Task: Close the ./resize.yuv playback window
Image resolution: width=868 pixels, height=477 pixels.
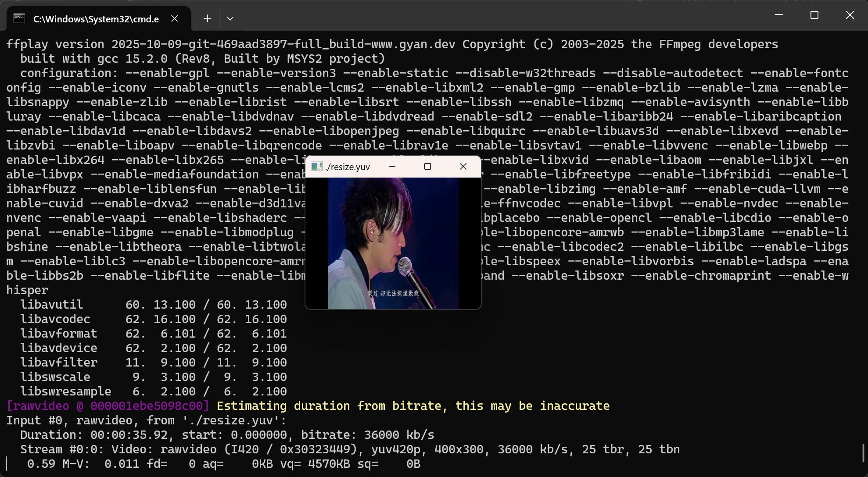Action: coord(463,167)
